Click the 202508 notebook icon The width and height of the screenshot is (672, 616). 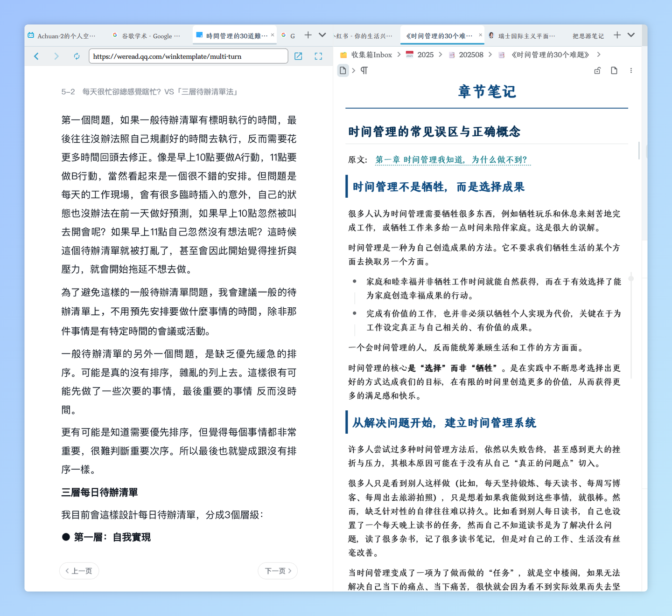pos(452,55)
